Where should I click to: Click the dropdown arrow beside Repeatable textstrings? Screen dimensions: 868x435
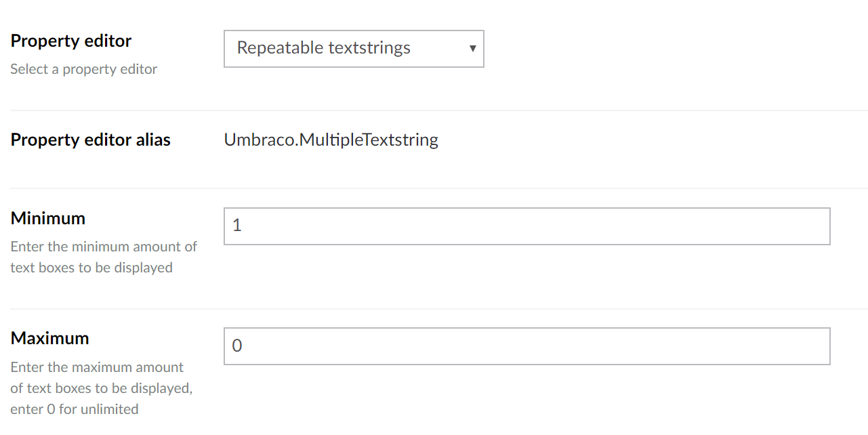(x=472, y=48)
